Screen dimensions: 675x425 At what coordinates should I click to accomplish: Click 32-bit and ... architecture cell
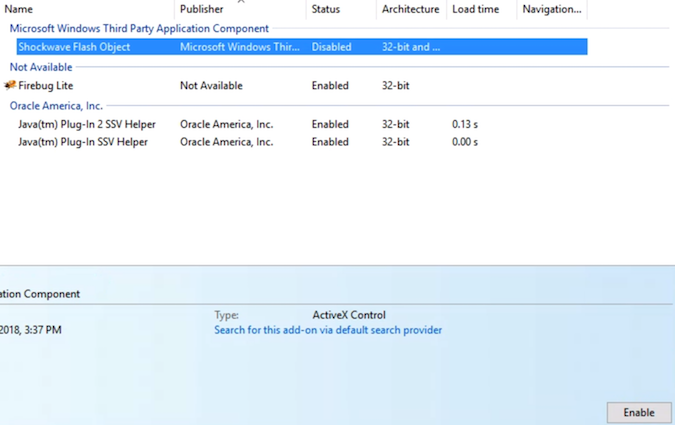[411, 47]
